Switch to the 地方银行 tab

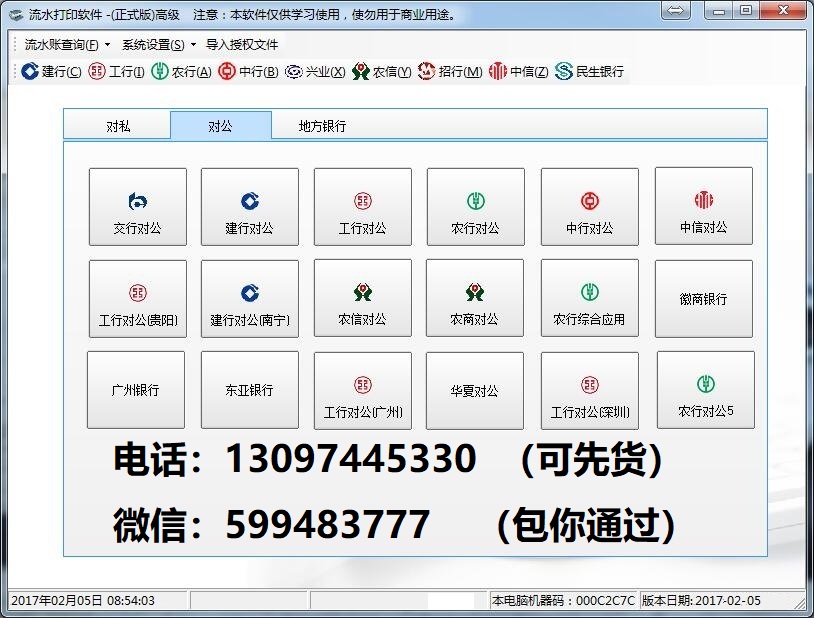click(322, 126)
